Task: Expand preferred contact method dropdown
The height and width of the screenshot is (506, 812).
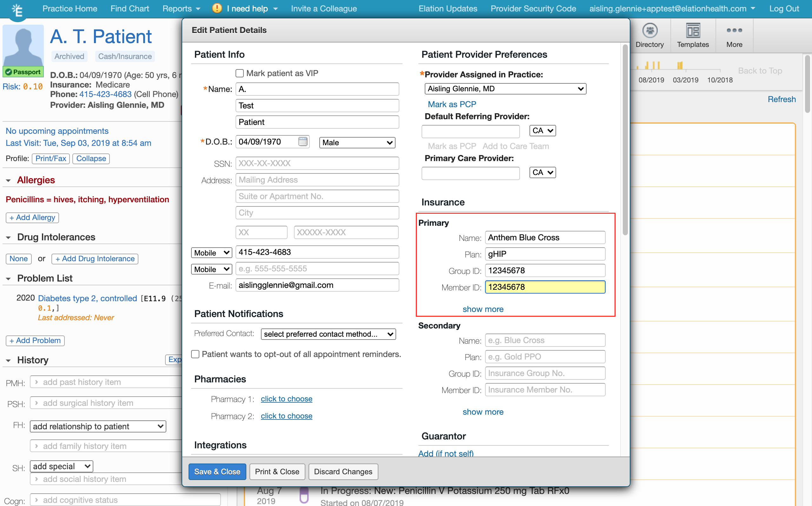Action: pyautogui.click(x=328, y=334)
